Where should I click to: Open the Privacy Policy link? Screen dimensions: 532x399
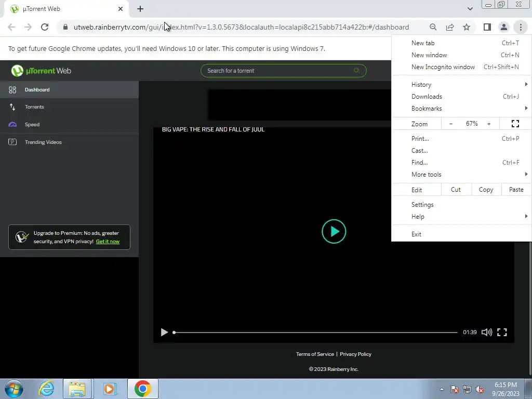[x=355, y=354]
